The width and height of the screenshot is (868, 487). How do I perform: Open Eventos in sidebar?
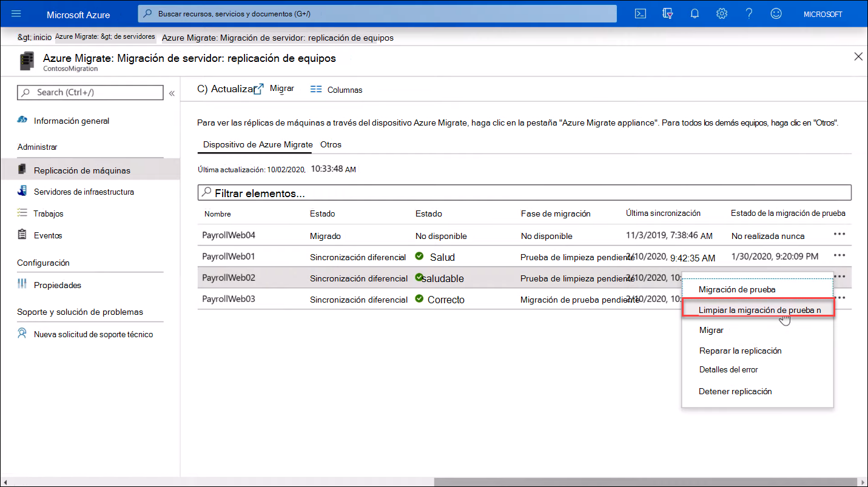pos(48,235)
